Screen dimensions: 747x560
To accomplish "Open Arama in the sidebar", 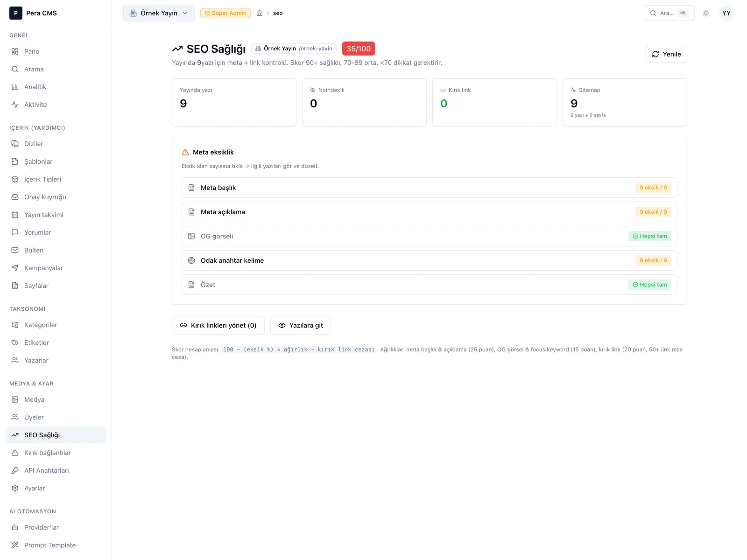I will 56,69.
